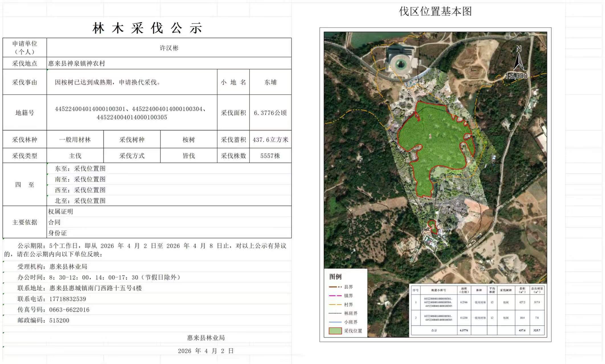
Task: Click the 林木采伐公示 heading
Action: pos(147,28)
